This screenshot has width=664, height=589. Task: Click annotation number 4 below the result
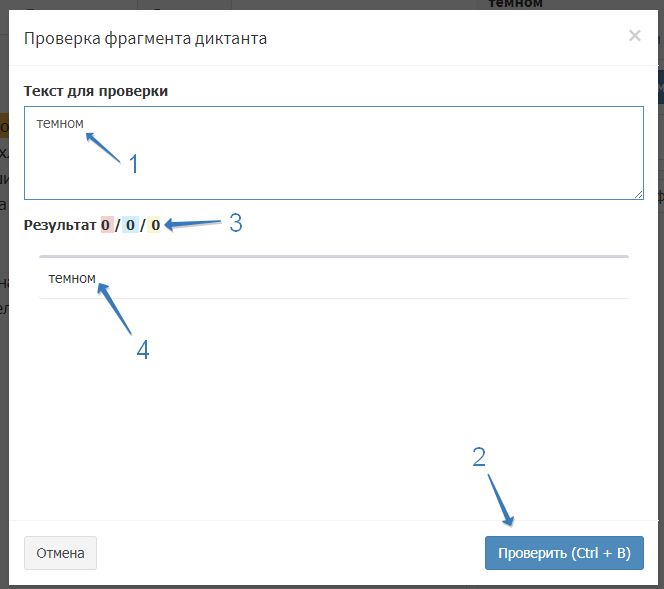tap(143, 350)
